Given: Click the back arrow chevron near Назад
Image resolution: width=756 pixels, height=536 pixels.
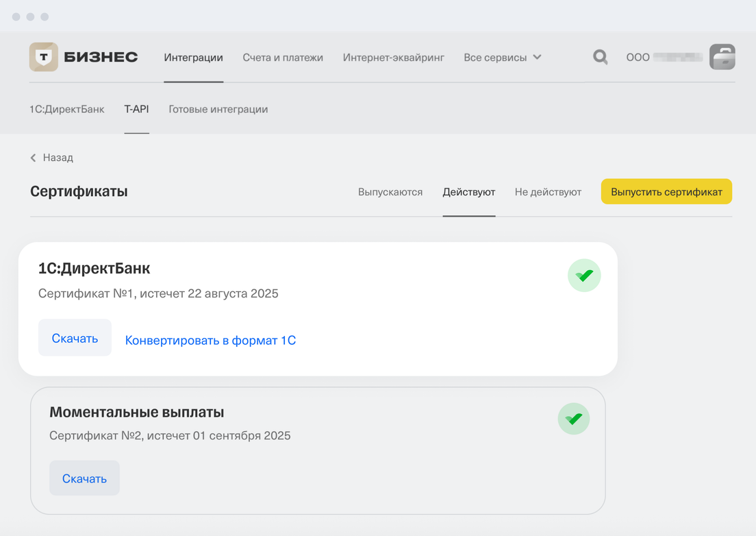Looking at the screenshot, I should click(x=34, y=158).
